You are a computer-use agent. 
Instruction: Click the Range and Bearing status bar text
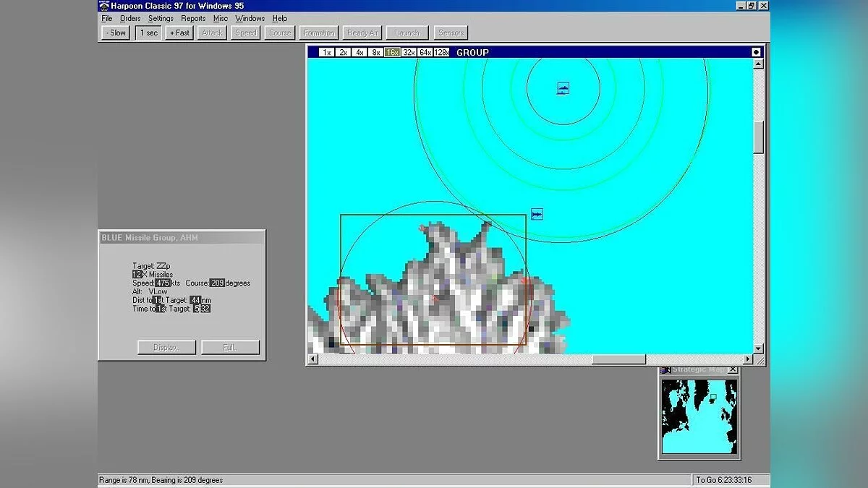[x=161, y=480]
